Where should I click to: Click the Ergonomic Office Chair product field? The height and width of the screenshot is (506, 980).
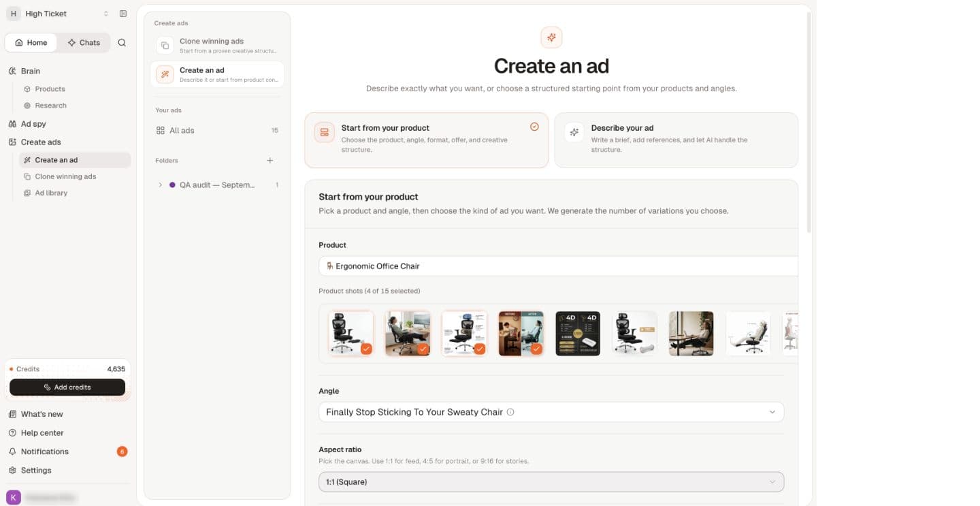tap(558, 266)
